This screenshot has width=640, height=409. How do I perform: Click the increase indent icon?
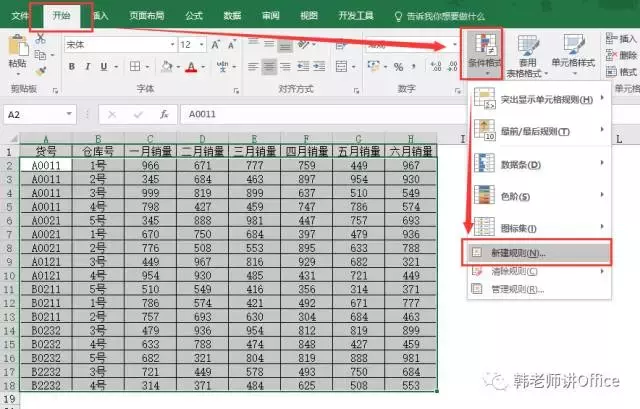[x=319, y=66]
